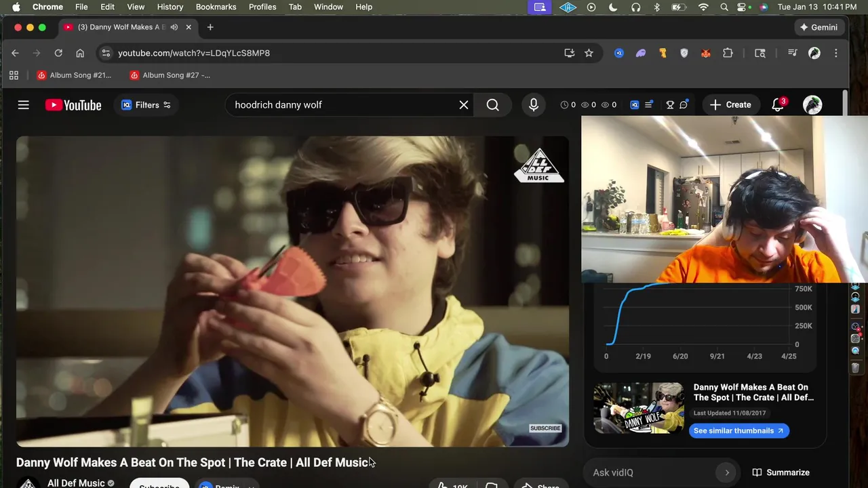Start voice search with the microphone
This screenshot has width=868, height=488.
(x=534, y=105)
